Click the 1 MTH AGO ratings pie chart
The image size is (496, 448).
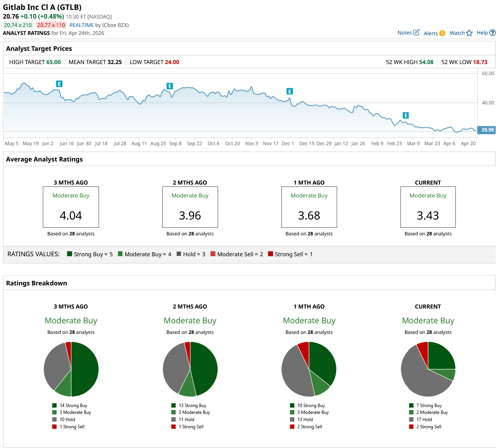(x=309, y=369)
